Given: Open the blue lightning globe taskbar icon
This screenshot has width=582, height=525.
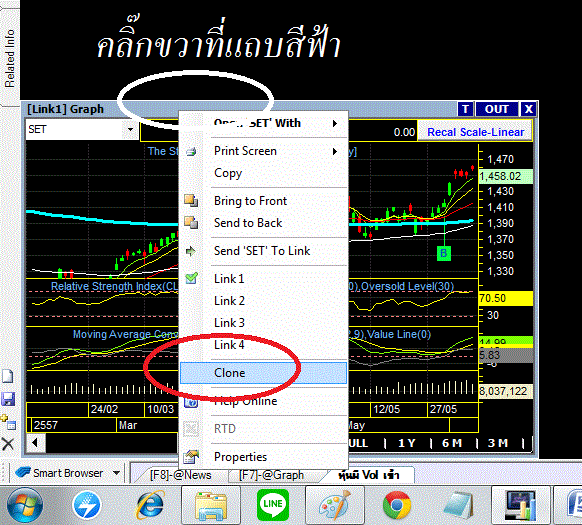Looking at the screenshot, I should tap(87, 505).
